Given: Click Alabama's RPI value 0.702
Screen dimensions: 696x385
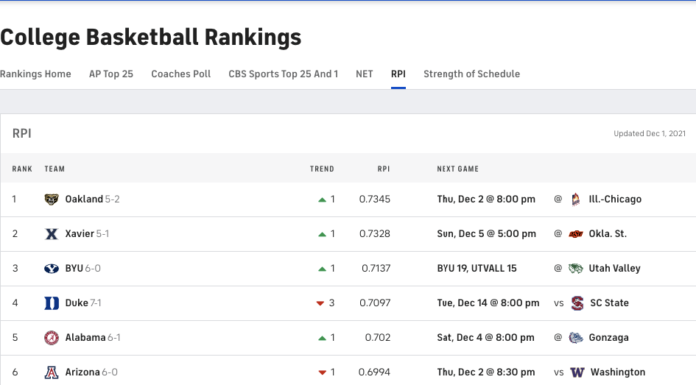Looking at the screenshot, I should point(378,338).
